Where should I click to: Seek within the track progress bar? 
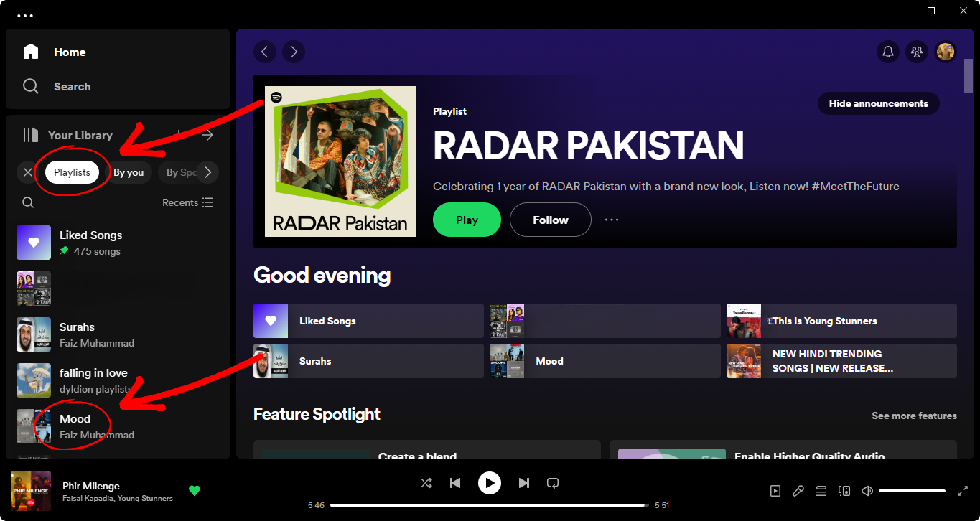pyautogui.click(x=489, y=505)
